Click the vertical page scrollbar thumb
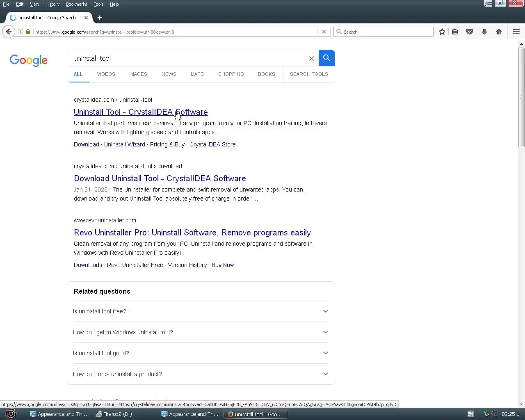 pyautogui.click(x=522, y=97)
